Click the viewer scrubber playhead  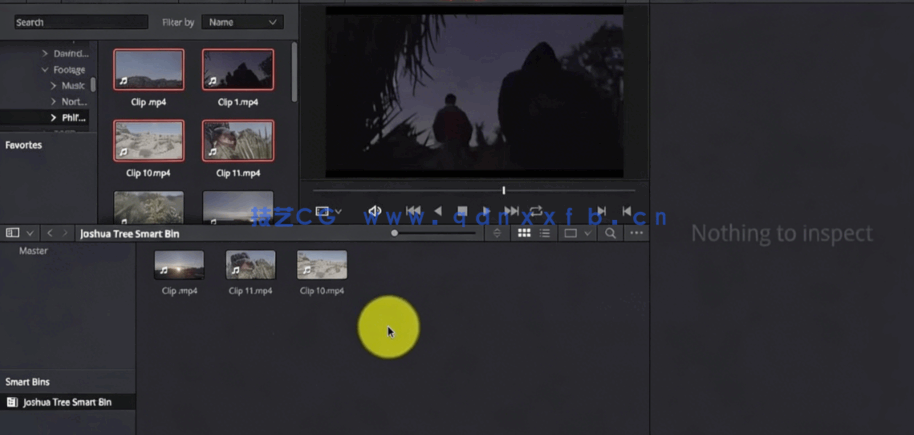tap(504, 190)
